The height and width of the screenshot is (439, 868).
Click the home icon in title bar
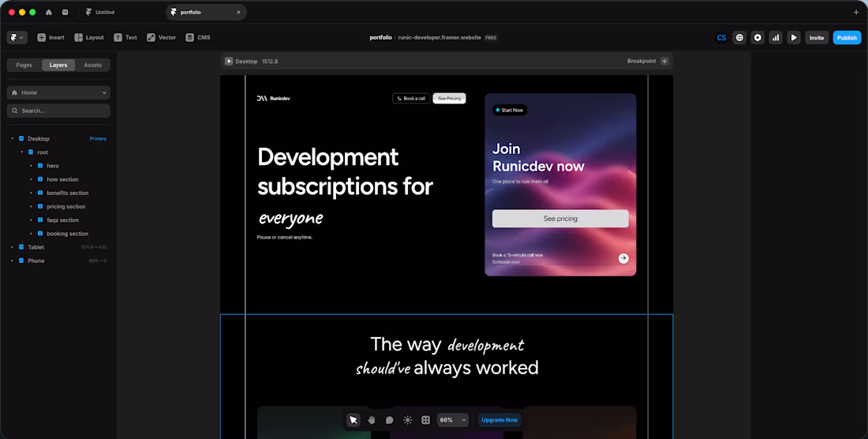[x=49, y=12]
